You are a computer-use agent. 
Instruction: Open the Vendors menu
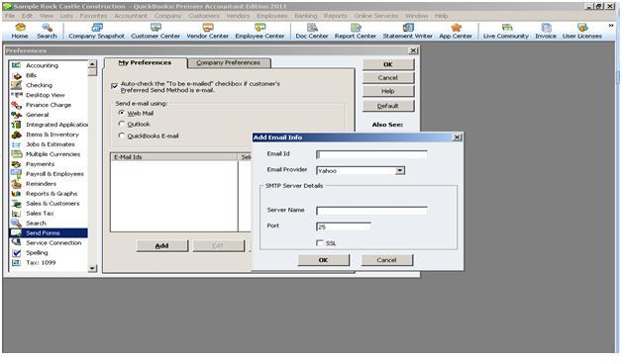238,16
